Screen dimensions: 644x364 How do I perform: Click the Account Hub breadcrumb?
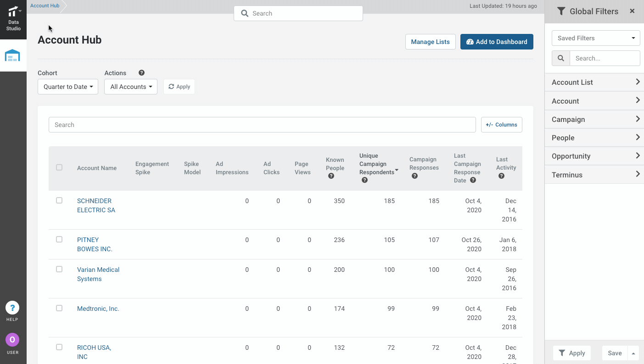(x=45, y=6)
